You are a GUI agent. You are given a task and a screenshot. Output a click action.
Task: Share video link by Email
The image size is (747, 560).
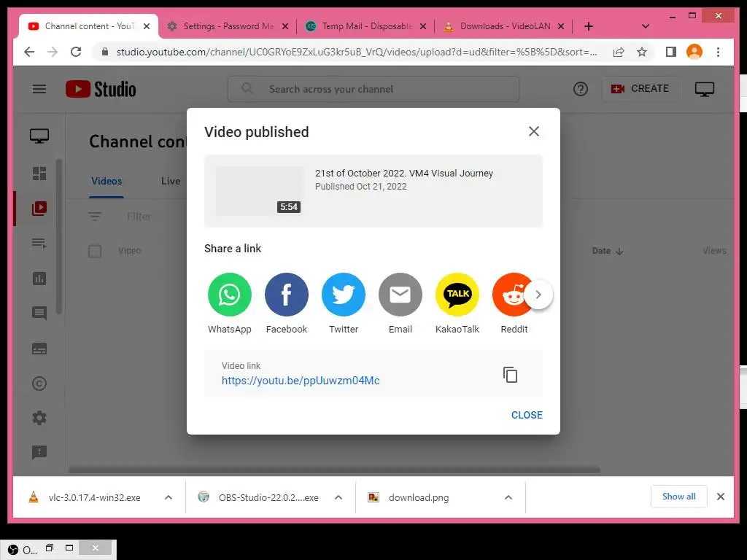pos(400,295)
